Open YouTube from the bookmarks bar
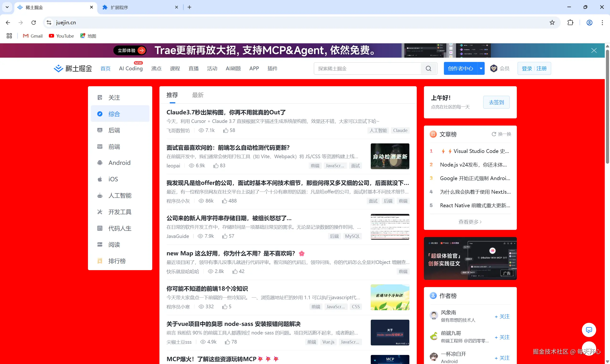The height and width of the screenshot is (364, 610). click(61, 36)
